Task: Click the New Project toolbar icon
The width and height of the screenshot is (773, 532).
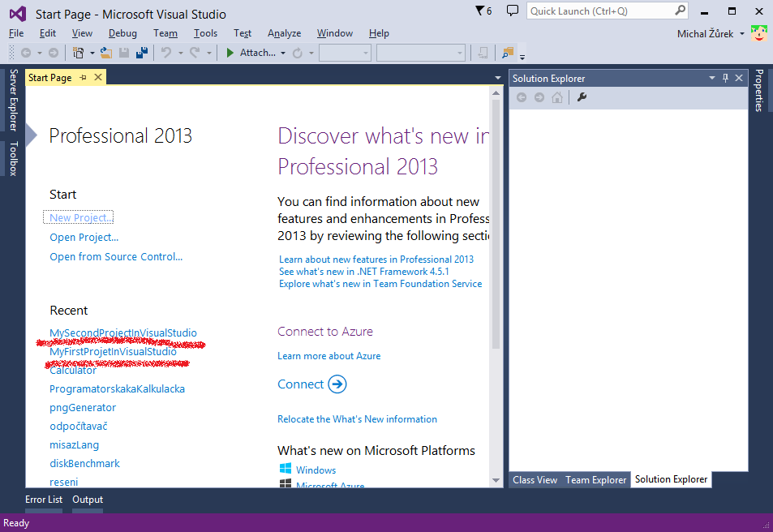Action: [x=79, y=53]
